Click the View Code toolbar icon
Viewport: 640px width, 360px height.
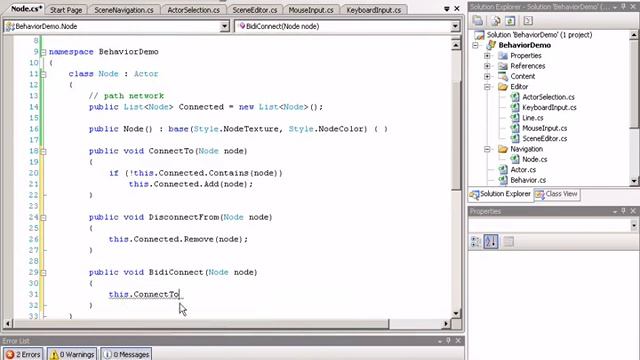click(x=528, y=20)
